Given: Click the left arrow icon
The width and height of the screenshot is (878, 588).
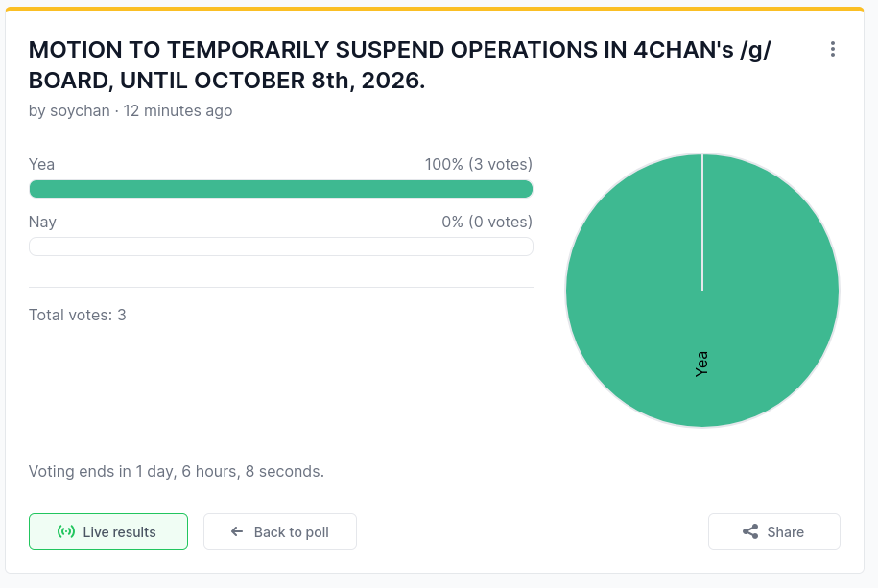Looking at the screenshot, I should click(237, 531).
